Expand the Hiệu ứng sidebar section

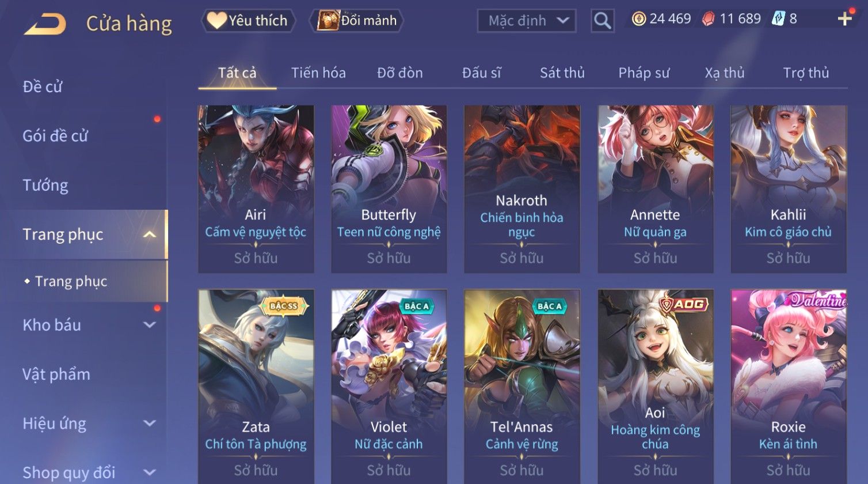[x=149, y=423]
